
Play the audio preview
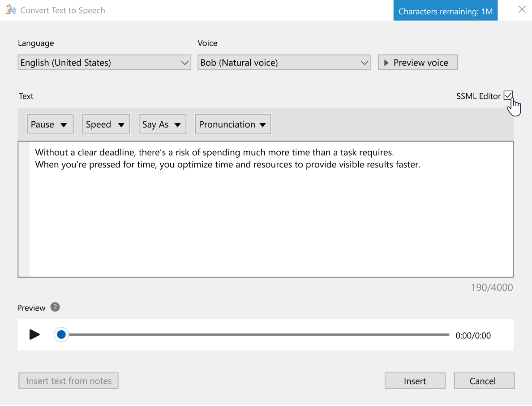point(34,334)
